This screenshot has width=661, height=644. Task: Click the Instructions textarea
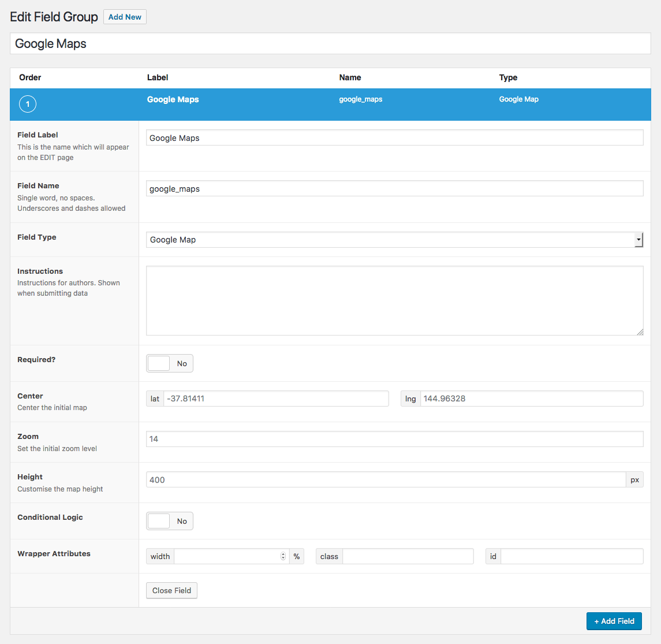click(x=394, y=301)
